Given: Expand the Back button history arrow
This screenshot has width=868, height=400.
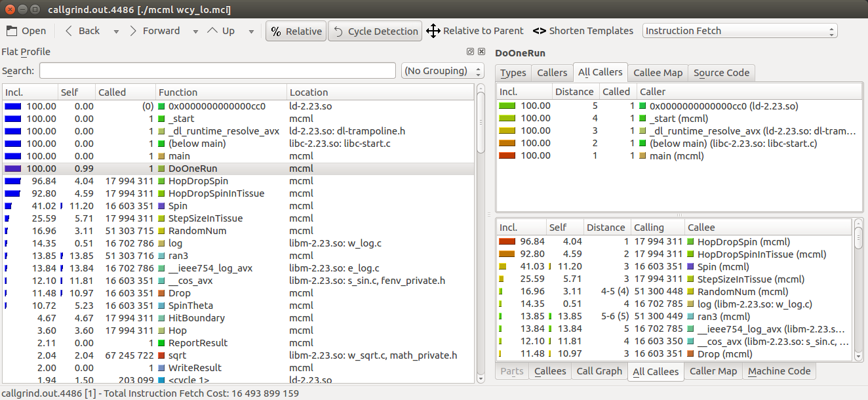Looking at the screenshot, I should [115, 31].
